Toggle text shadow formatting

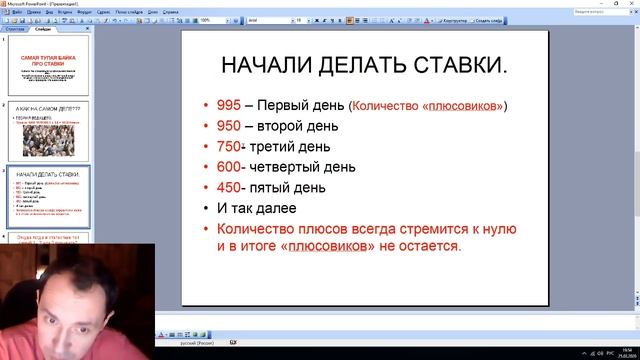[340, 20]
